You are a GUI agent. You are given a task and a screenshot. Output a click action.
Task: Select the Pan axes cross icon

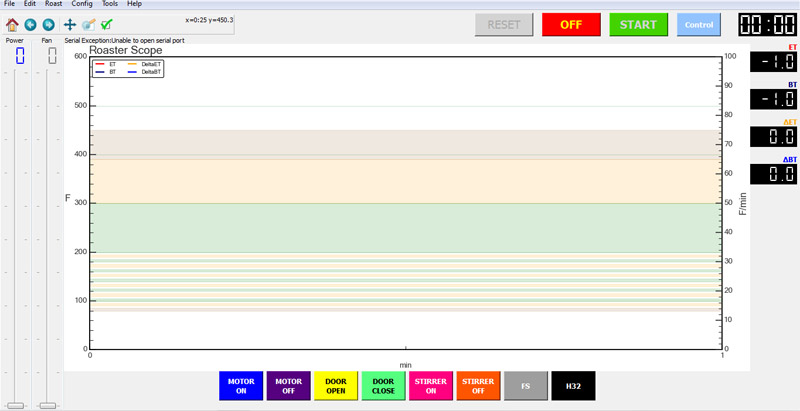click(70, 24)
